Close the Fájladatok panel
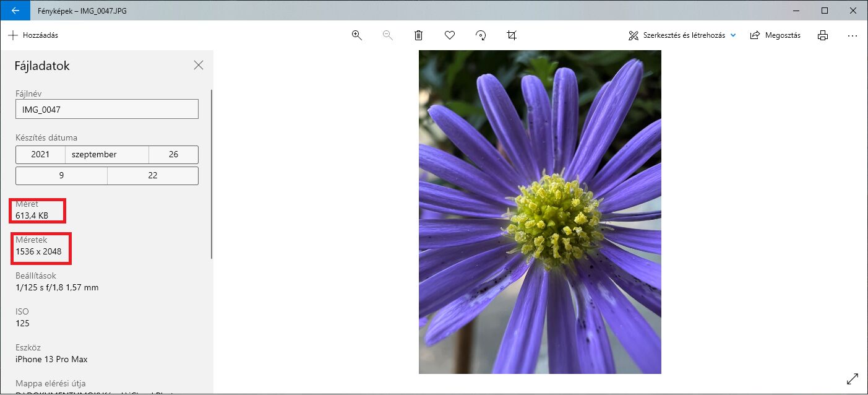This screenshot has width=868, height=395. (x=199, y=65)
